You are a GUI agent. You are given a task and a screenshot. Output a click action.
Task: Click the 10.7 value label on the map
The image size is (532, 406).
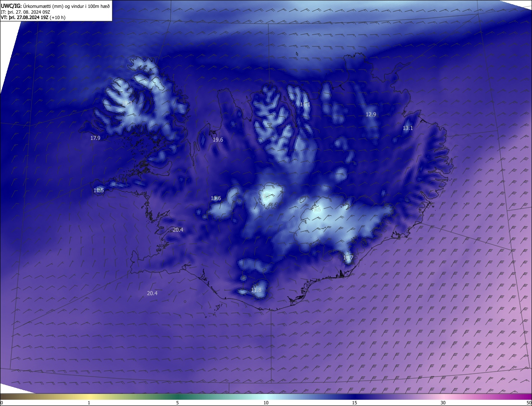pos(348,258)
